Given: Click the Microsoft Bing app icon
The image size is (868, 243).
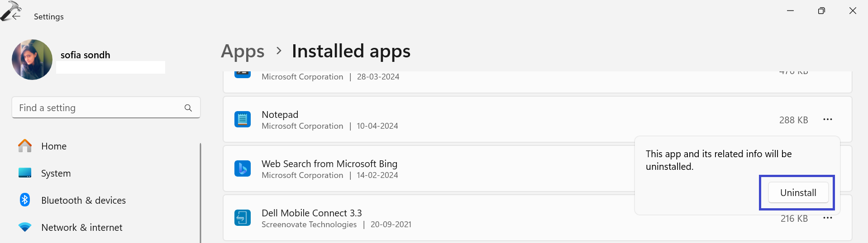Looking at the screenshot, I should [x=243, y=168].
